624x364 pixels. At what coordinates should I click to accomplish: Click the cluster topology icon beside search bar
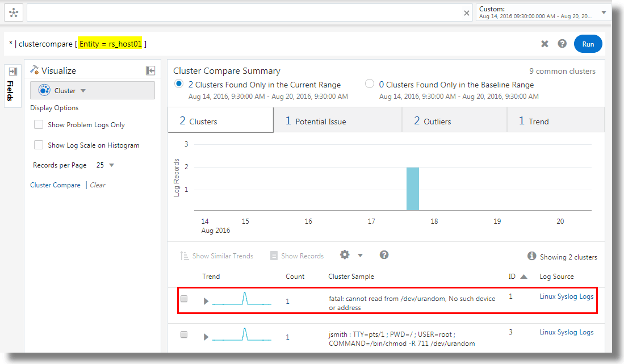coord(13,12)
